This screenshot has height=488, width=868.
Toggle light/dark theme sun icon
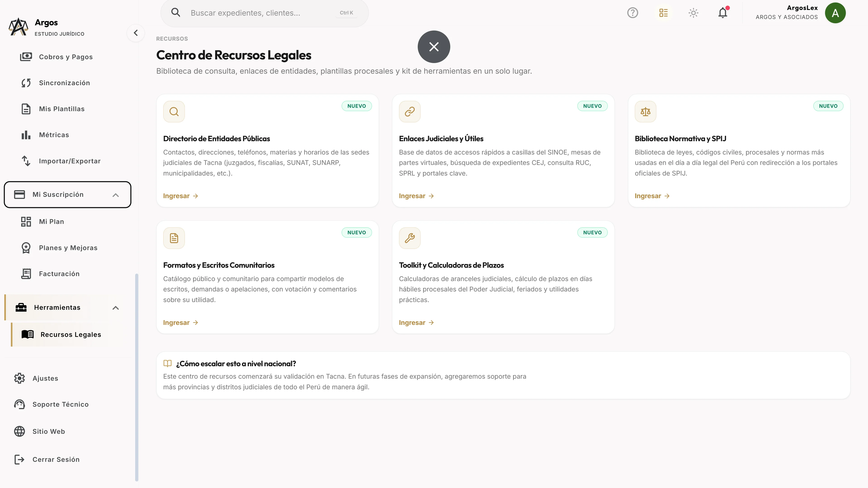[693, 13]
